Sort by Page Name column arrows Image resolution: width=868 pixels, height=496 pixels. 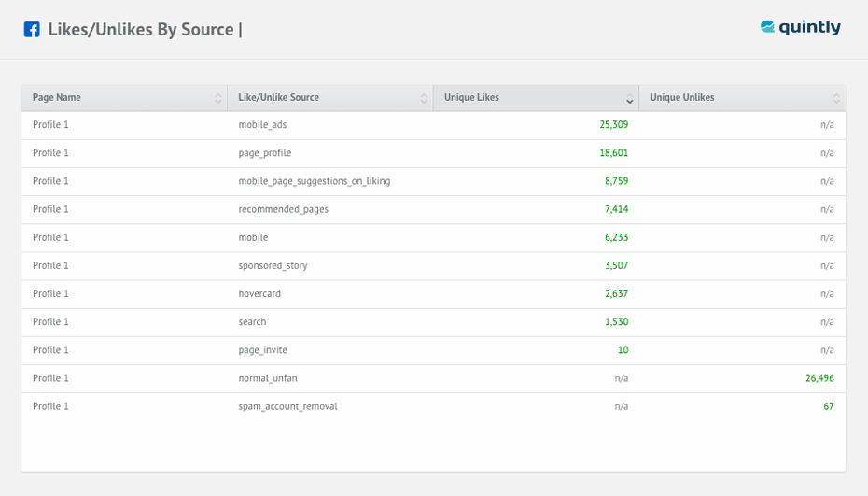[x=217, y=98]
